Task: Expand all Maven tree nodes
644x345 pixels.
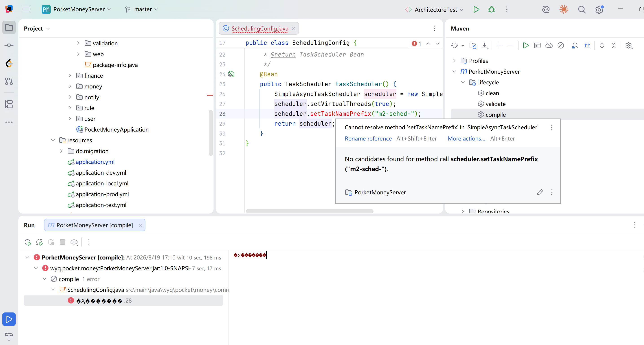Action: (x=602, y=46)
